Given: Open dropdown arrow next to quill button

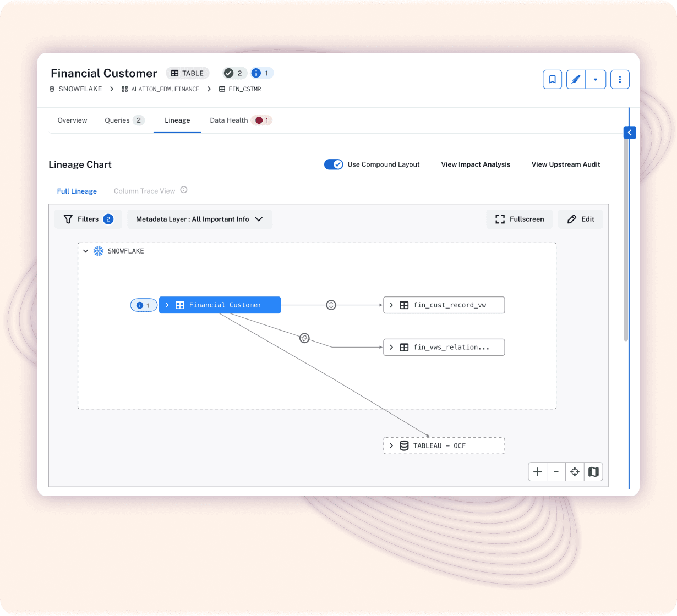Looking at the screenshot, I should click(x=596, y=79).
